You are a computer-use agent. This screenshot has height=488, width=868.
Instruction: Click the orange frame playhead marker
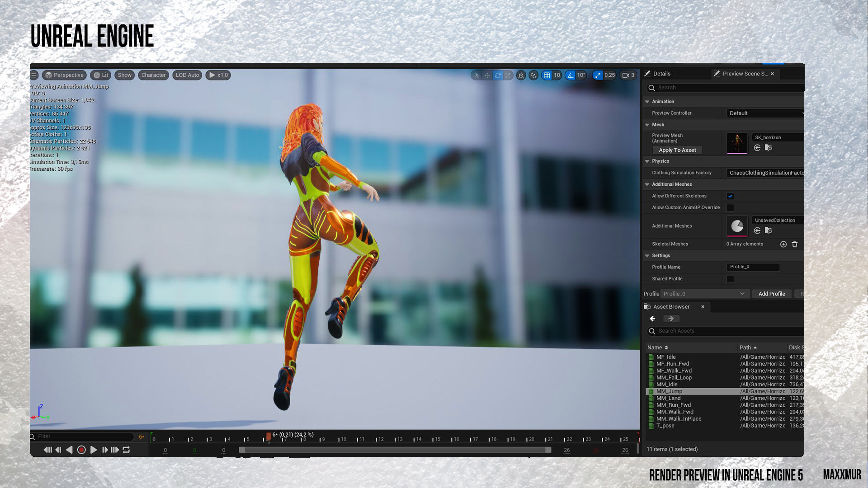click(269, 436)
